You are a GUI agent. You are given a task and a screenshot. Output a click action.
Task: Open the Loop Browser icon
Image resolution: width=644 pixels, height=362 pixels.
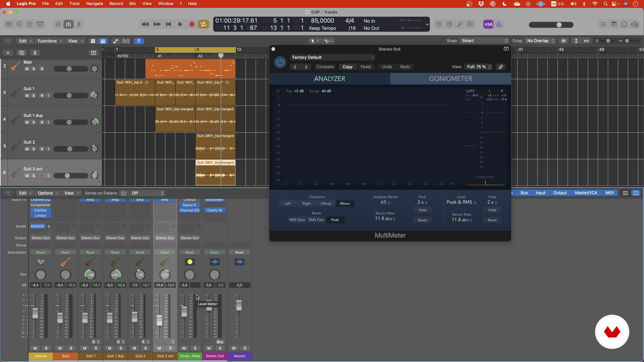coord(624,24)
